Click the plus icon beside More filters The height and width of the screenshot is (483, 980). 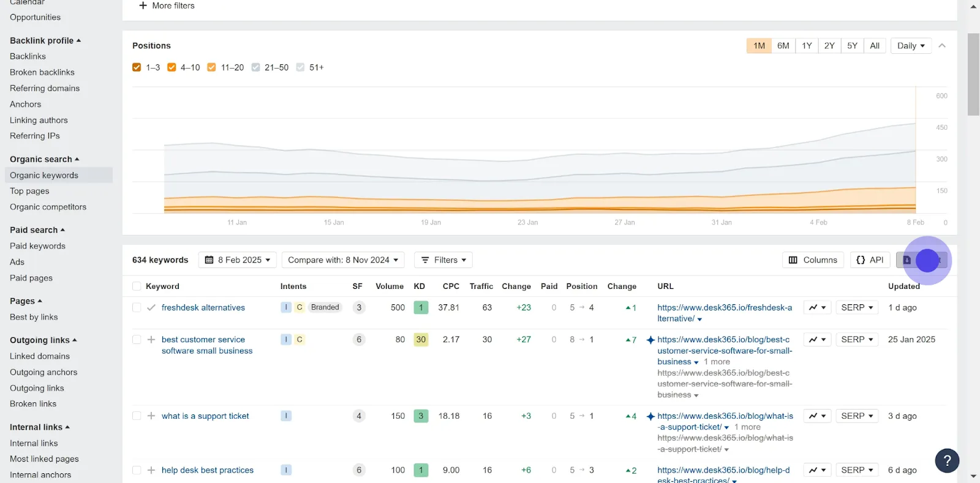143,6
